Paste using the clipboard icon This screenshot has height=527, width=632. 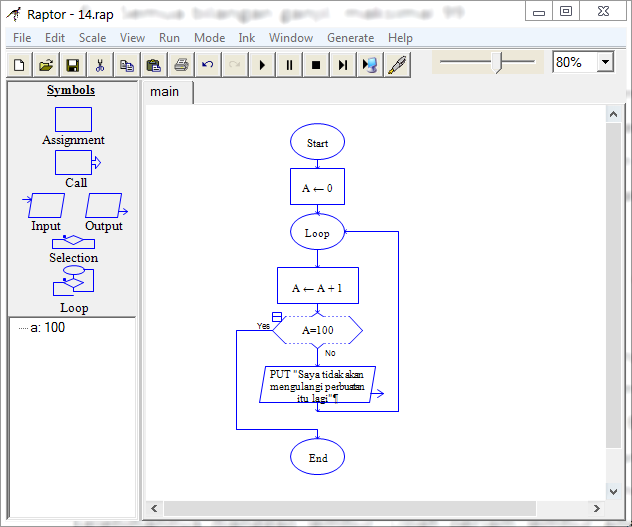154,65
